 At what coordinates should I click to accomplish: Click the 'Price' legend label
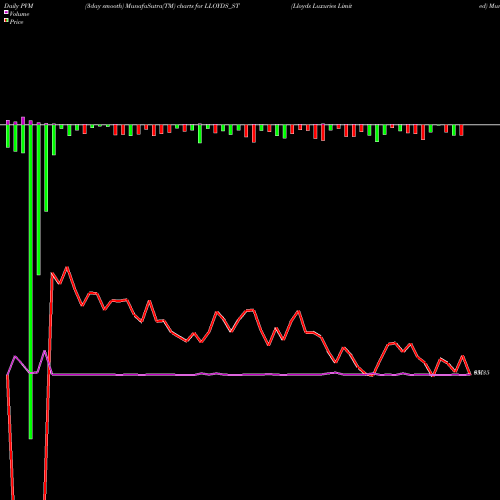pos(16,22)
